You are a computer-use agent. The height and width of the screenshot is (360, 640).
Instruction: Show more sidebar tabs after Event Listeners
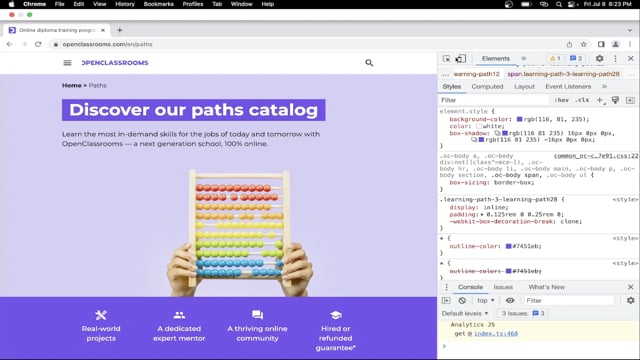coord(604,87)
